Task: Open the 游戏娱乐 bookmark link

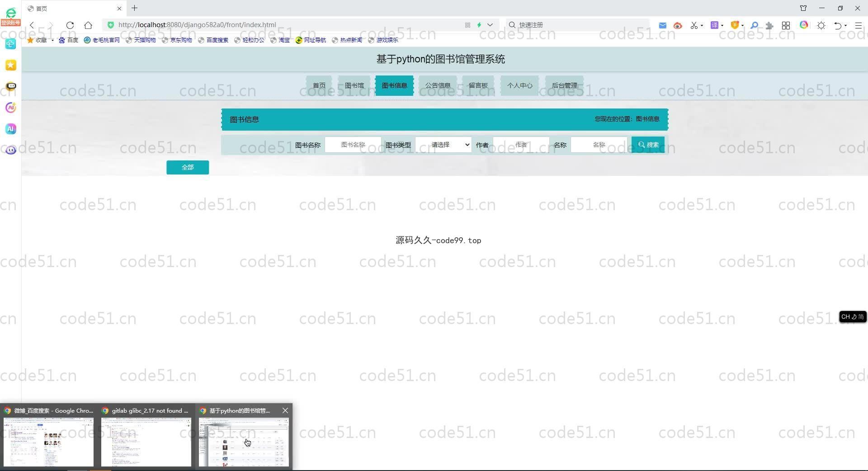Action: (383, 40)
